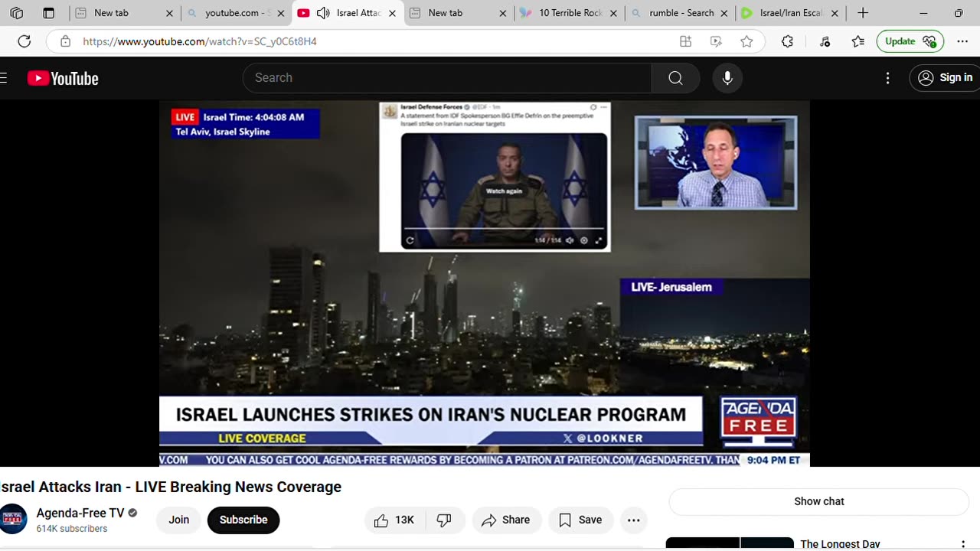The image size is (980, 551).
Task: Search with your voice microphone icon
Action: 727,78
